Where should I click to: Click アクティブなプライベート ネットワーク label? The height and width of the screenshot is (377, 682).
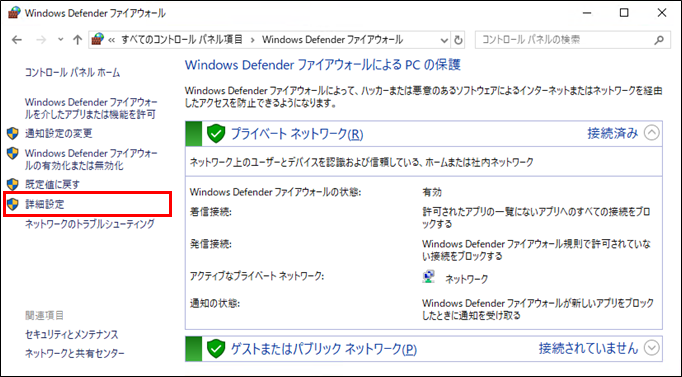[x=257, y=276]
